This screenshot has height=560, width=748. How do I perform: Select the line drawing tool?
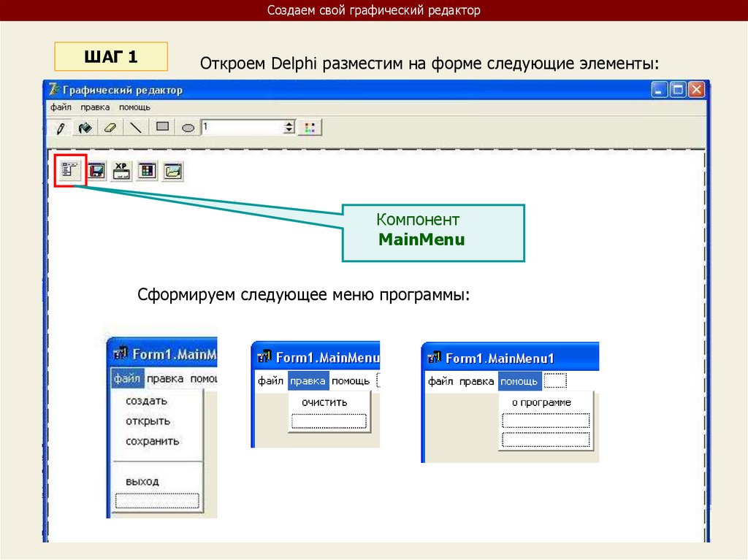[x=136, y=127]
